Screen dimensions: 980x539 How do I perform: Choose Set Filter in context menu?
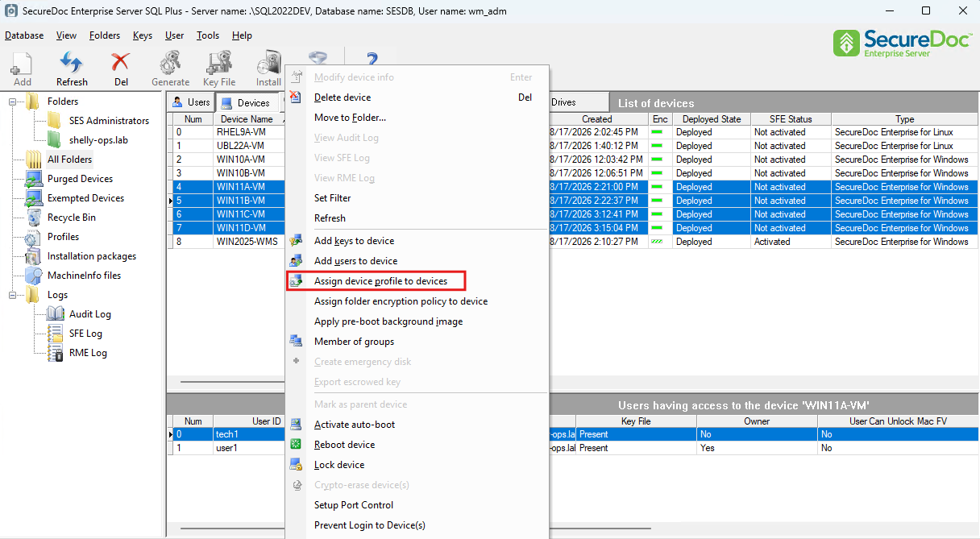pos(332,198)
